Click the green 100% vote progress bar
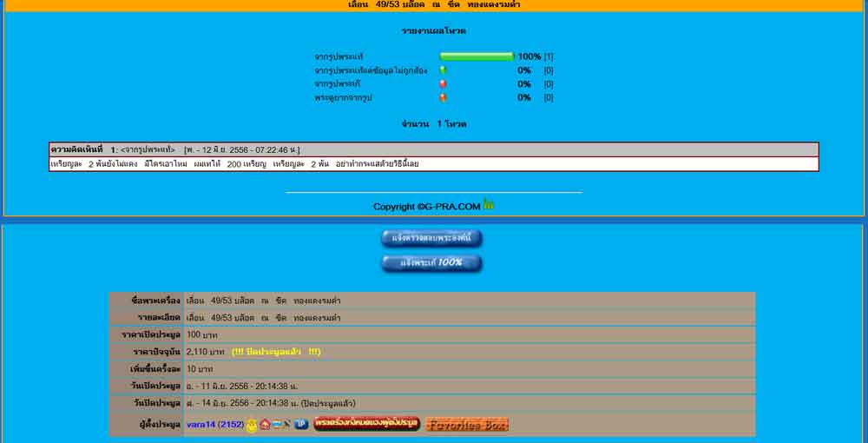The image size is (868, 443). [x=477, y=56]
